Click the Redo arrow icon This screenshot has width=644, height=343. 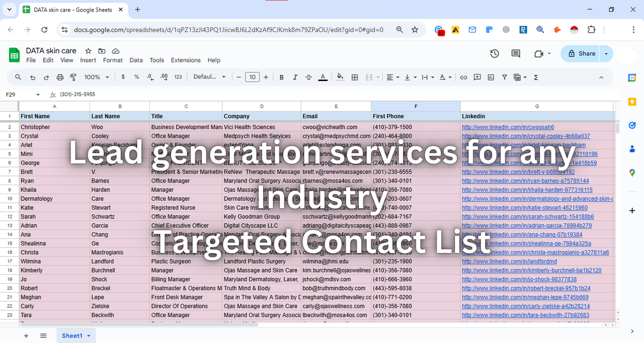tap(46, 77)
